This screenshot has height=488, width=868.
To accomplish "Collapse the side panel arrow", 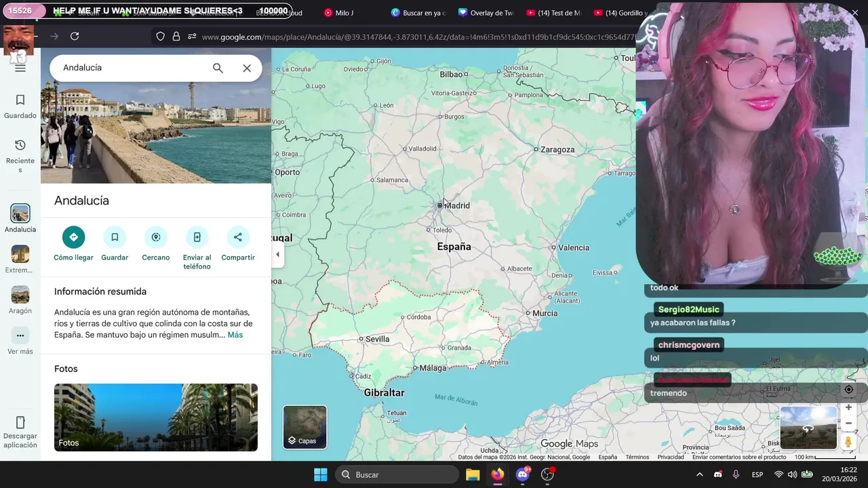I will click(x=277, y=254).
